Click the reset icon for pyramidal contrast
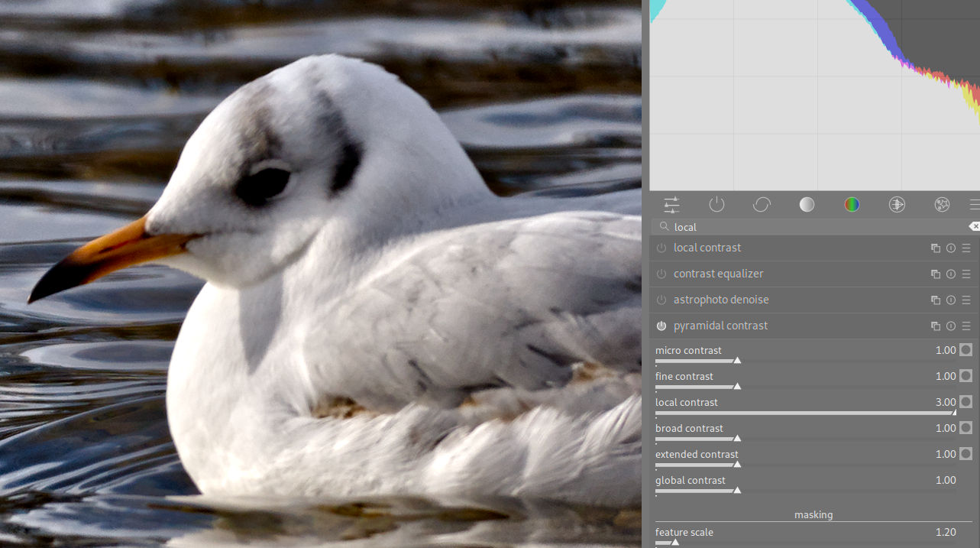The height and width of the screenshot is (548, 980). click(x=951, y=326)
